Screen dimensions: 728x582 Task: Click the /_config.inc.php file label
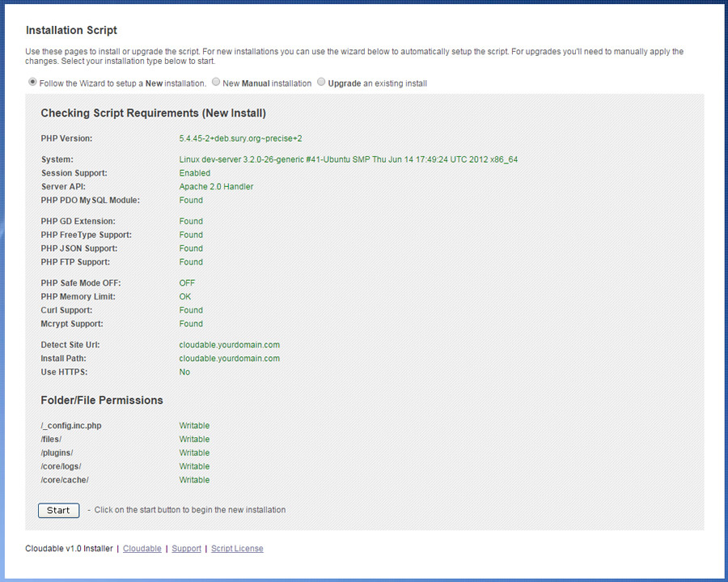pyautogui.click(x=71, y=426)
